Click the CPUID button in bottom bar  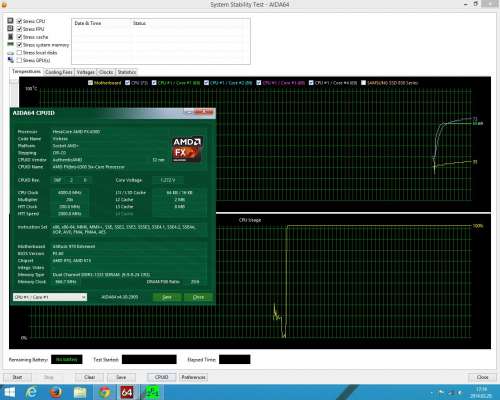coord(161,377)
